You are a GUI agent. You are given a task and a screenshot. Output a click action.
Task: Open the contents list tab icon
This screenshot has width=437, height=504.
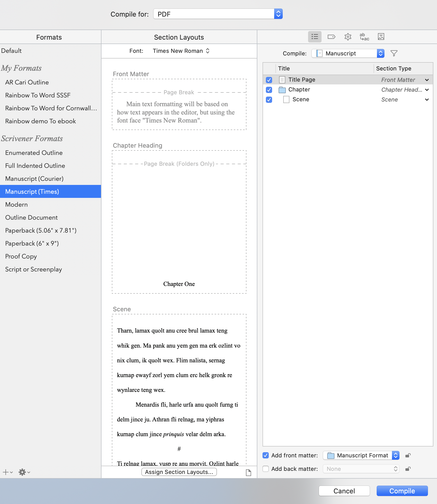coord(315,37)
